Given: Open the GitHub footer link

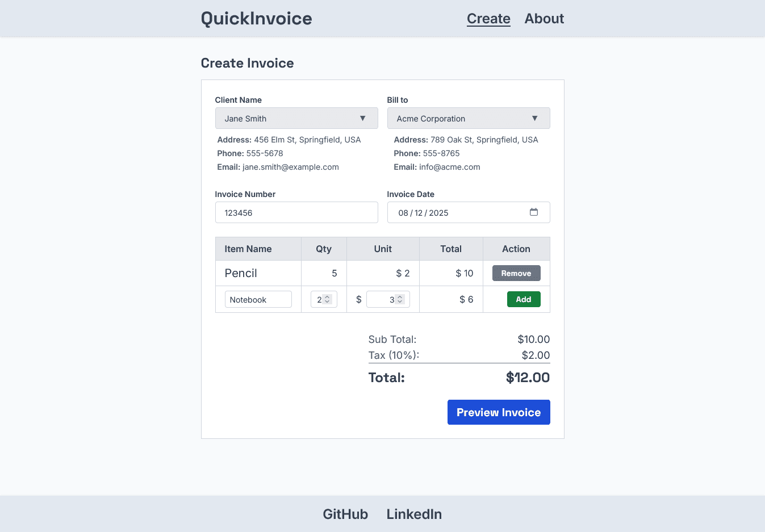Looking at the screenshot, I should click(x=345, y=514).
